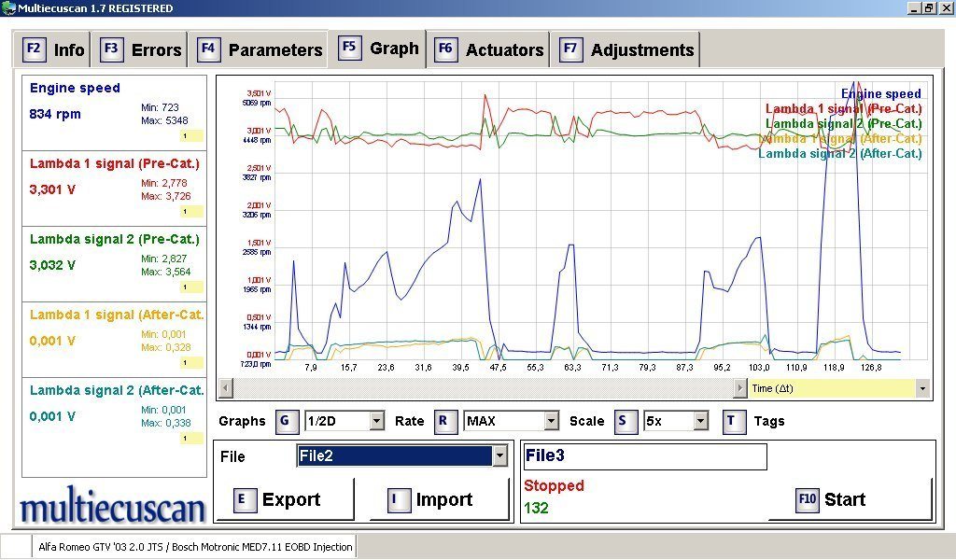Click the I icon on Import

click(399, 500)
